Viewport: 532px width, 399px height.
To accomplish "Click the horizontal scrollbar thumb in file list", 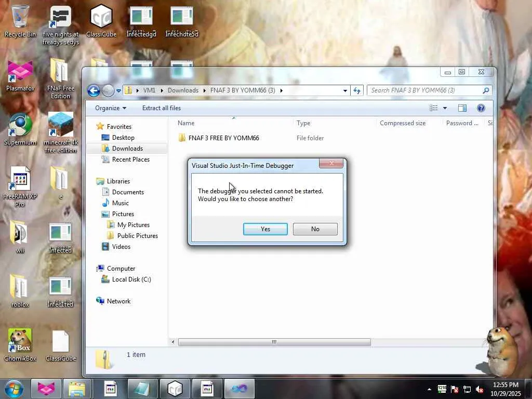I will pos(274,342).
